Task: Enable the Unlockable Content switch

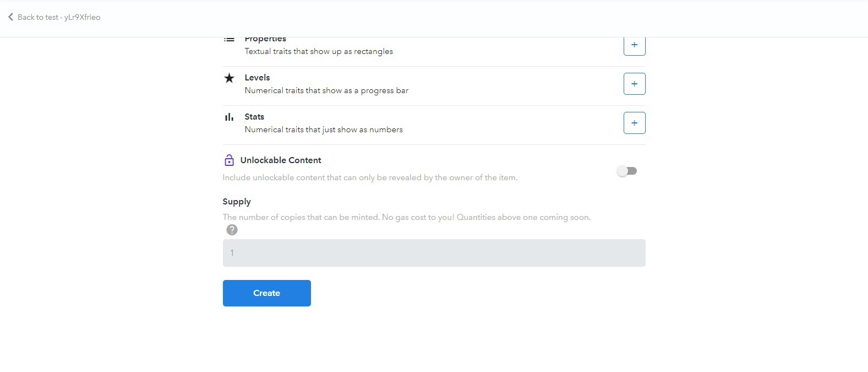Action: coord(627,171)
